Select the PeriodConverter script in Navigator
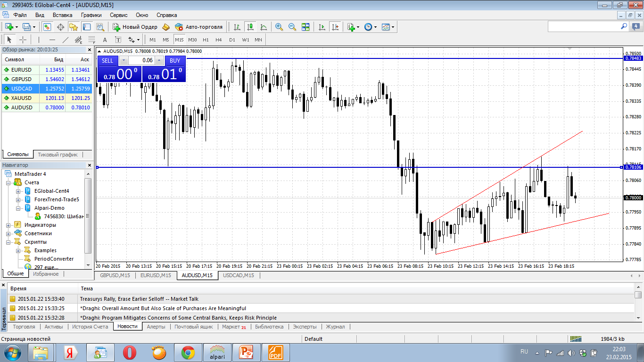 [54, 259]
